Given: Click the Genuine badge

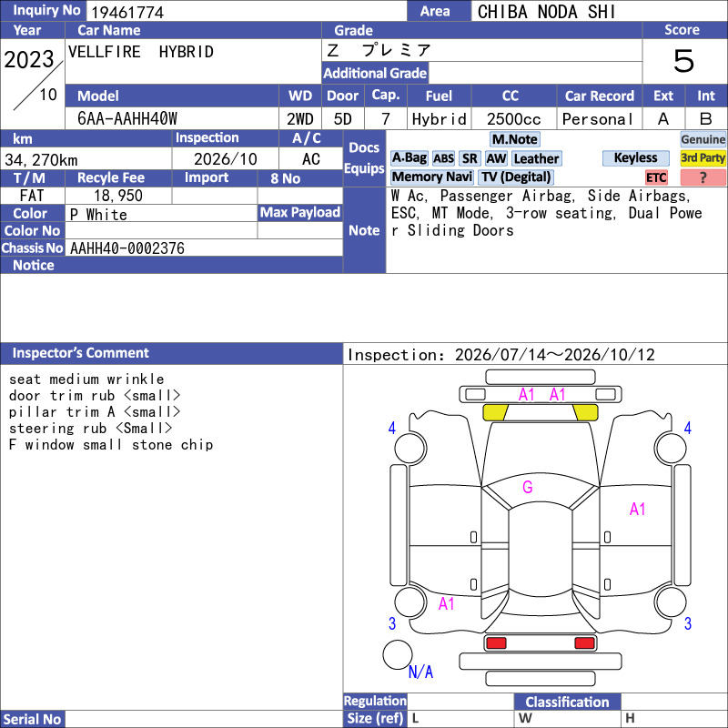Looking at the screenshot, I should (x=703, y=139).
